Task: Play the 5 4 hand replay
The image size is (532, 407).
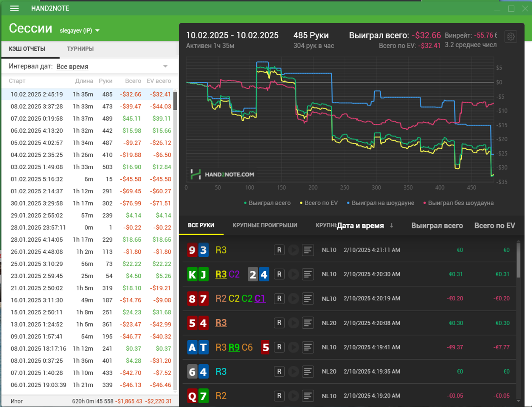Action: [x=293, y=323]
